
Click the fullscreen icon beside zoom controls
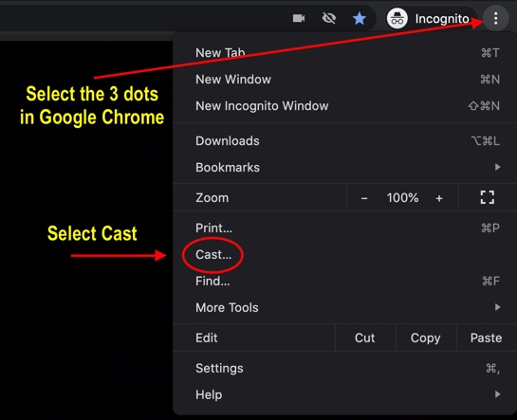point(487,197)
